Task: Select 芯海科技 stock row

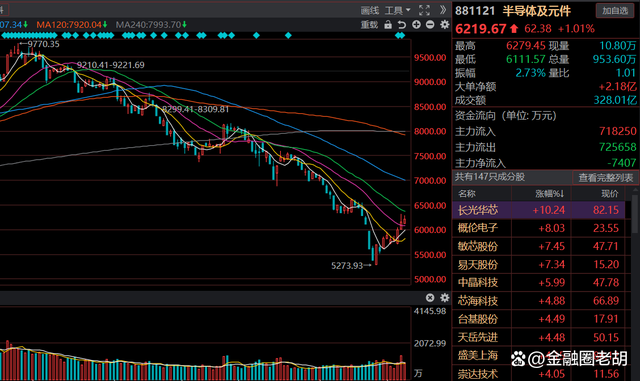Action: (538, 301)
